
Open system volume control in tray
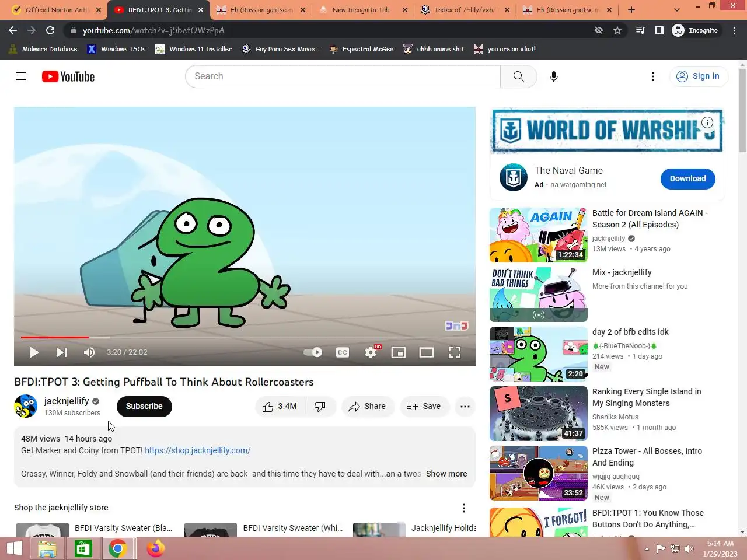coord(689,549)
